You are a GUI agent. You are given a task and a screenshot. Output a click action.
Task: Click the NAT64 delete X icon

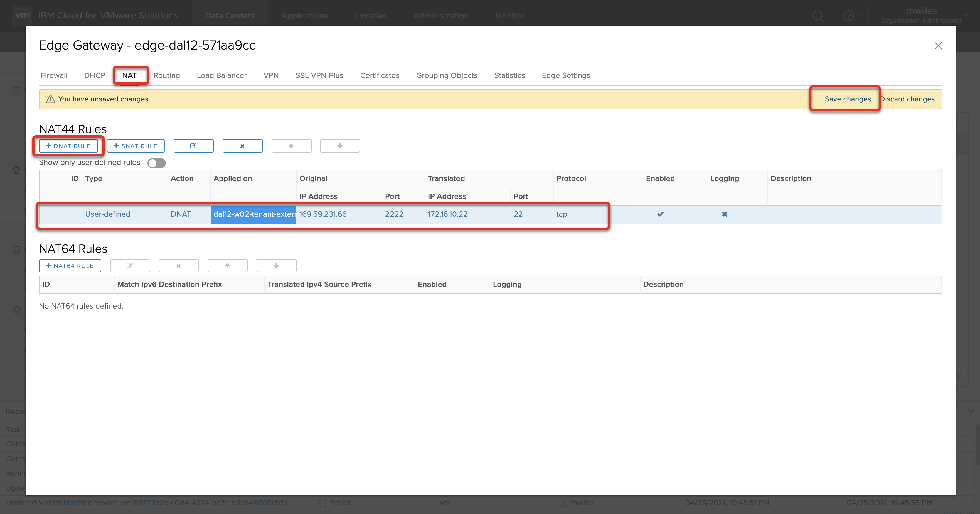(178, 266)
